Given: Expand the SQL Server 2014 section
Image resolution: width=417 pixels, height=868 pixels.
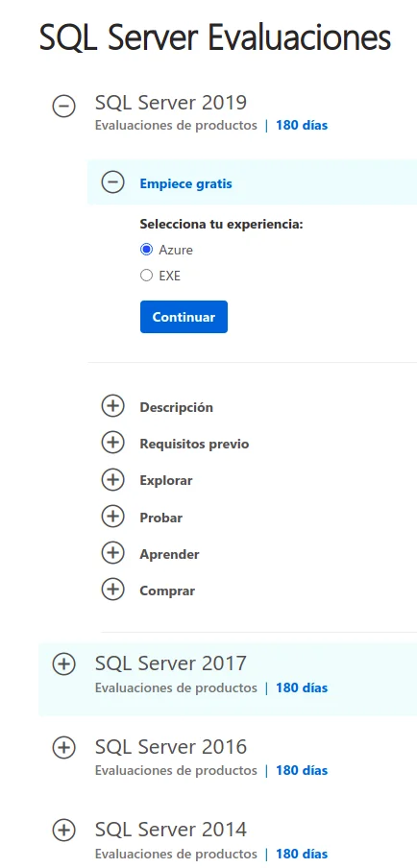Looking at the screenshot, I should 63,831.
